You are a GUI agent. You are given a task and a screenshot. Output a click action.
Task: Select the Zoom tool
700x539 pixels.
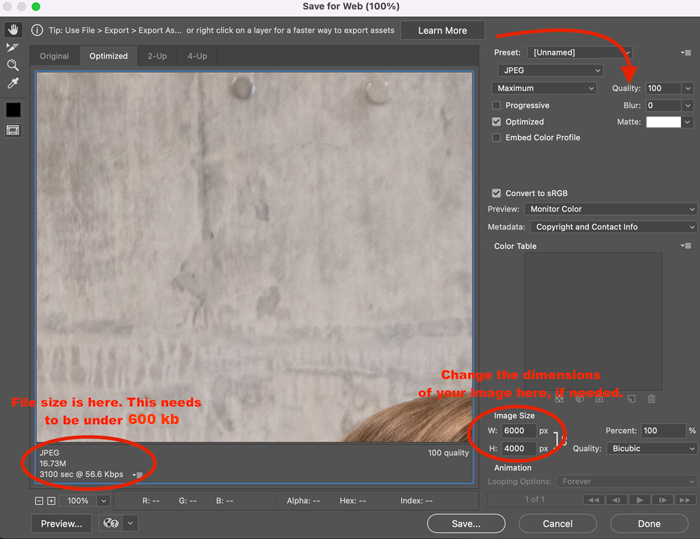pyautogui.click(x=12, y=65)
